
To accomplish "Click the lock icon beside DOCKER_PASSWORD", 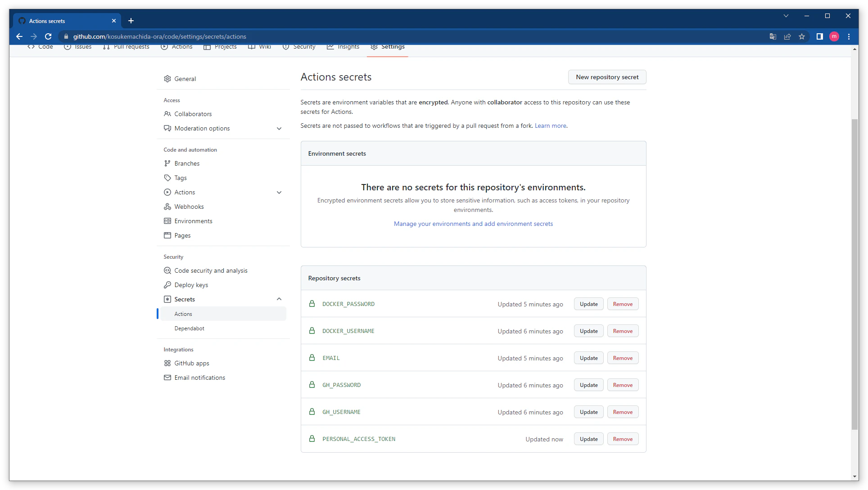I will click(312, 304).
